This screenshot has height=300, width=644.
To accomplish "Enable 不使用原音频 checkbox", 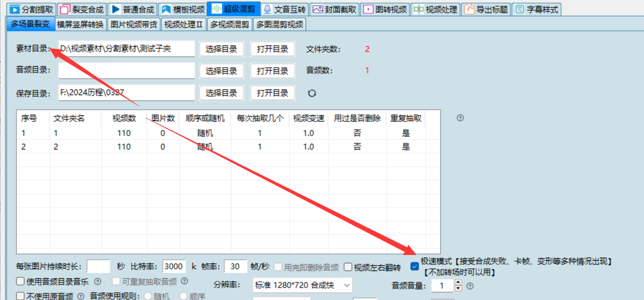I will click(x=20, y=296).
